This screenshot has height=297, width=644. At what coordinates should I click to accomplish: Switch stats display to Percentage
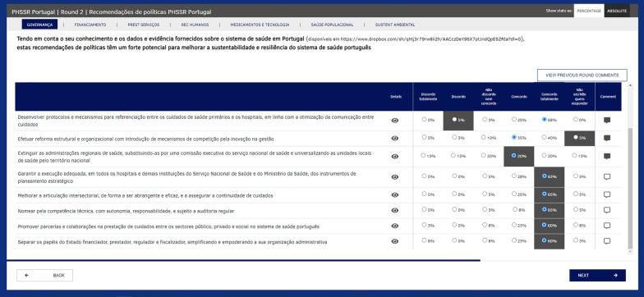tap(588, 11)
